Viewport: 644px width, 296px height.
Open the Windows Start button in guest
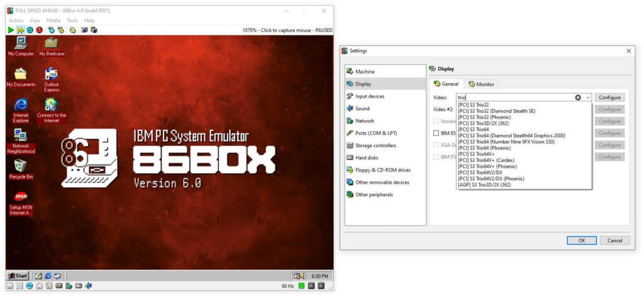pos(18,276)
